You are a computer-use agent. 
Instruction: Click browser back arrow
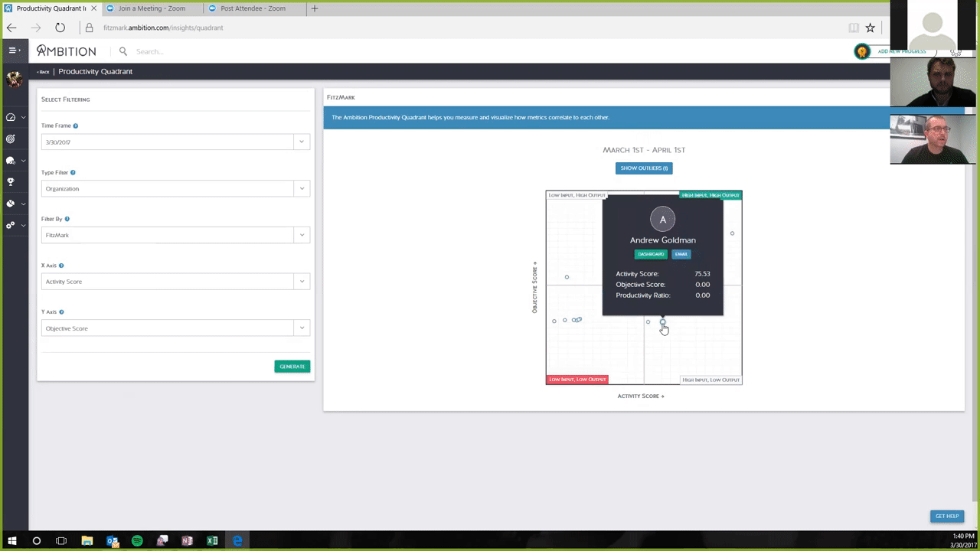pos(11,28)
